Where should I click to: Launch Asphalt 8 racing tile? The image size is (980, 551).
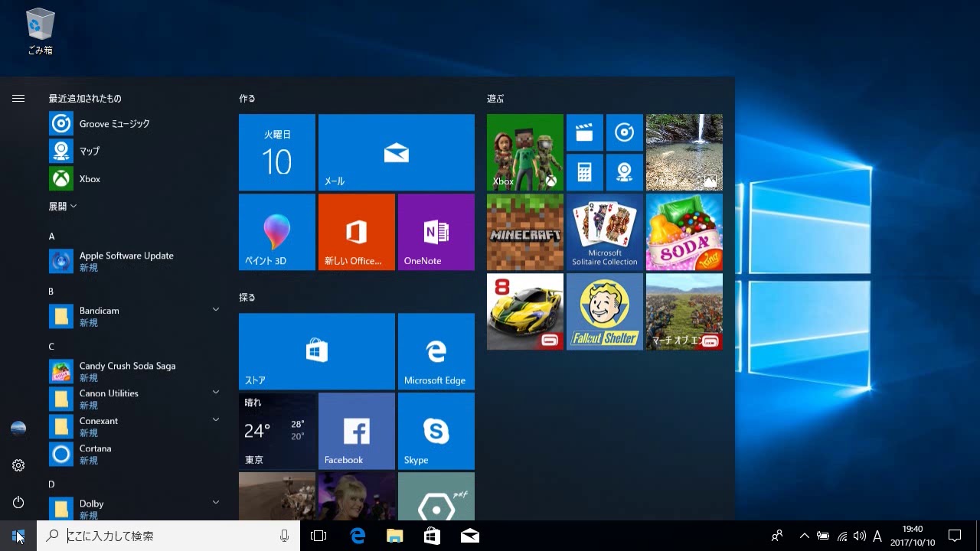(525, 311)
